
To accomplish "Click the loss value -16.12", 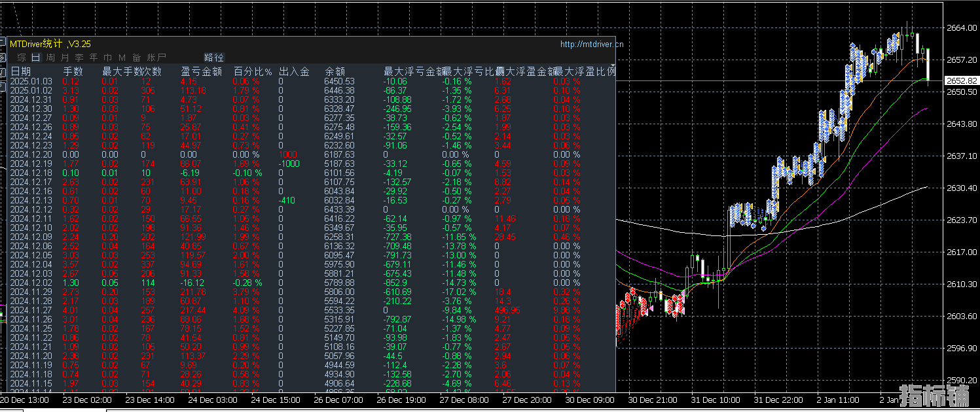I will (x=192, y=283).
